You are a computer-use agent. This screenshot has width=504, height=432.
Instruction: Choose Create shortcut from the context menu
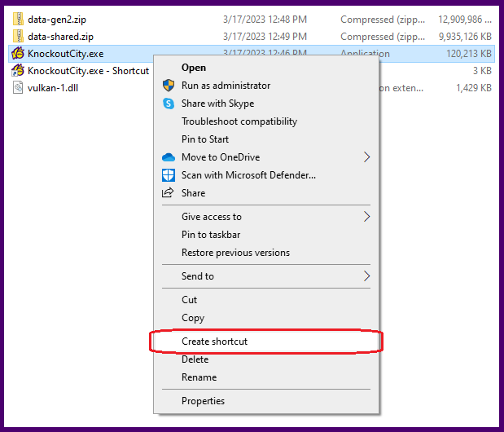tap(214, 342)
